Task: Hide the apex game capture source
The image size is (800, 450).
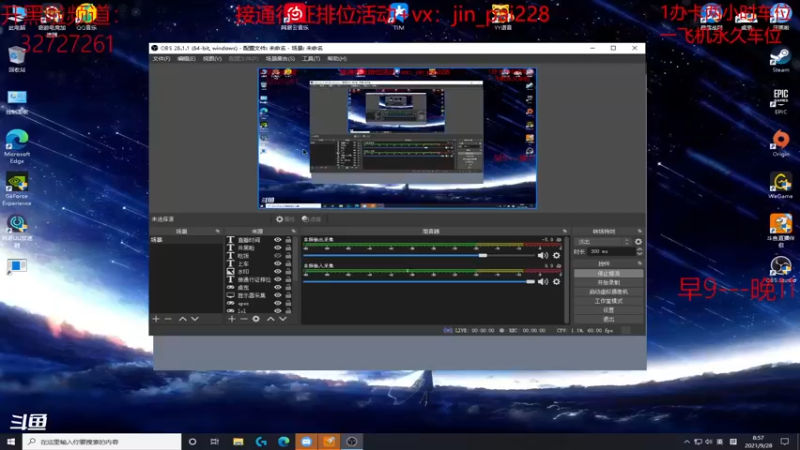Action: pyautogui.click(x=278, y=303)
